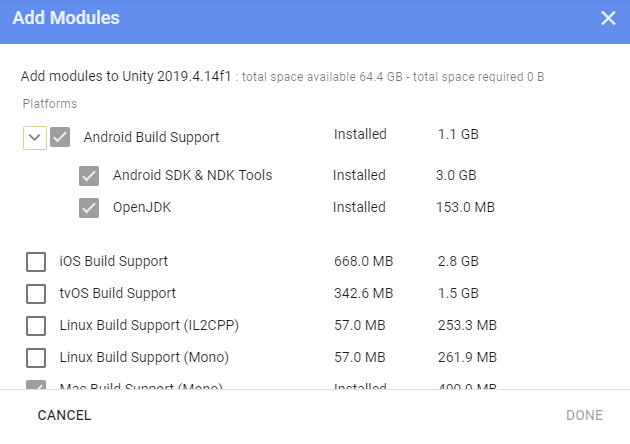Click the Add Modules title text
This screenshot has height=444, width=630.
(x=66, y=18)
